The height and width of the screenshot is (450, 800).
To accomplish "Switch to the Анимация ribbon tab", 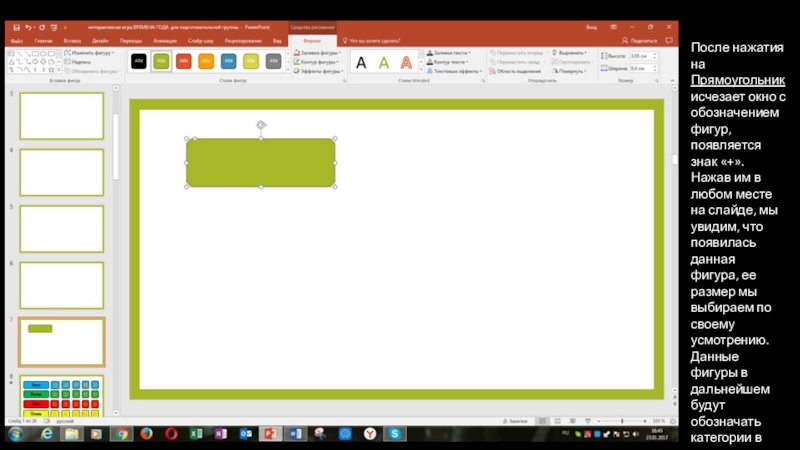I will (165, 41).
